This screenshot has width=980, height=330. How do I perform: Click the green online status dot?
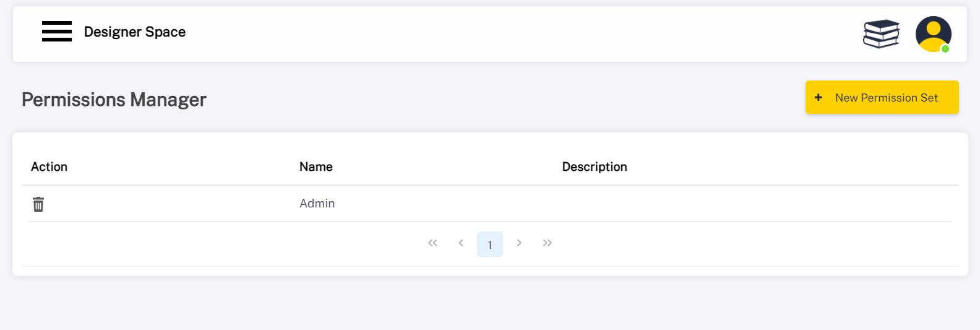(945, 49)
